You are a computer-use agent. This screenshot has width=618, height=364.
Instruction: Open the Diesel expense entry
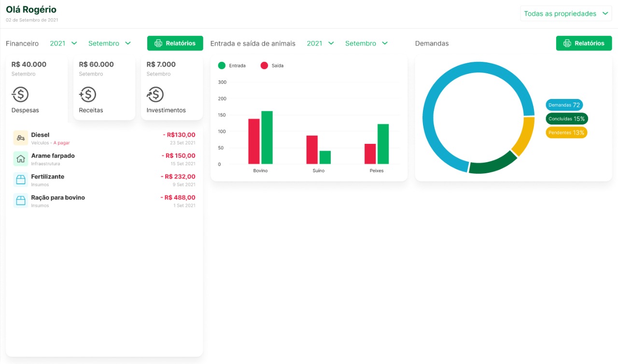click(104, 138)
